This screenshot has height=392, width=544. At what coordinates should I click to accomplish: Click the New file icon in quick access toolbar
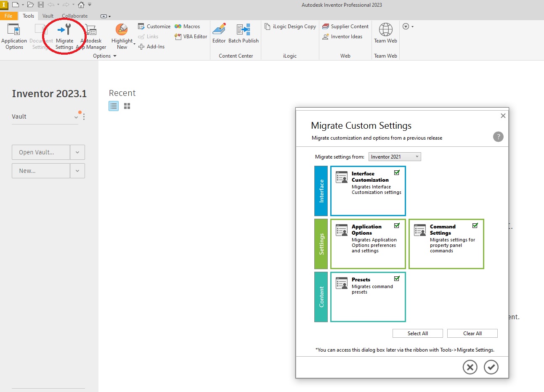pyautogui.click(x=16, y=5)
